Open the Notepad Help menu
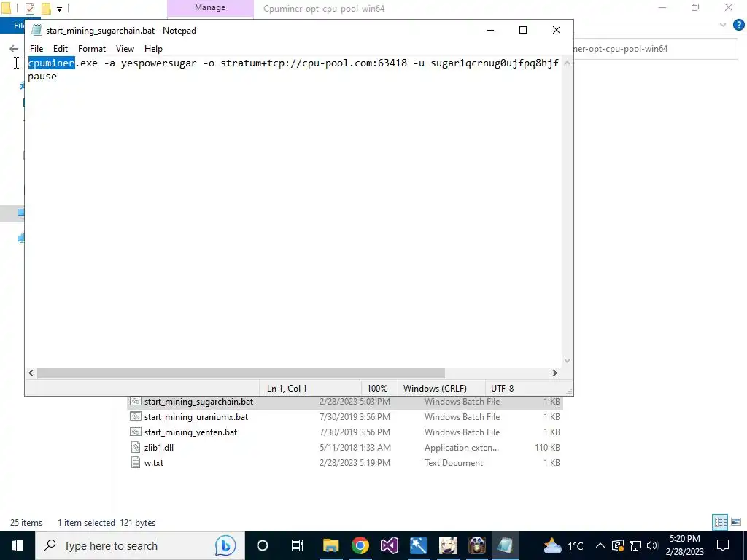Viewport: 747px width, 560px height. point(153,49)
